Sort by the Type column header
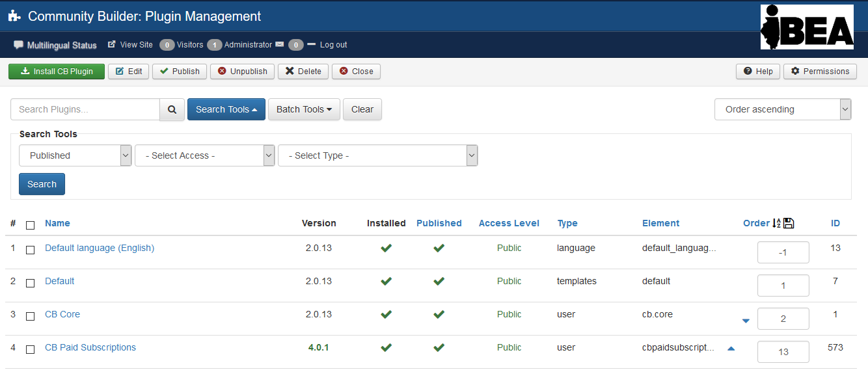Viewport: 868px width, 372px height. 567,223
